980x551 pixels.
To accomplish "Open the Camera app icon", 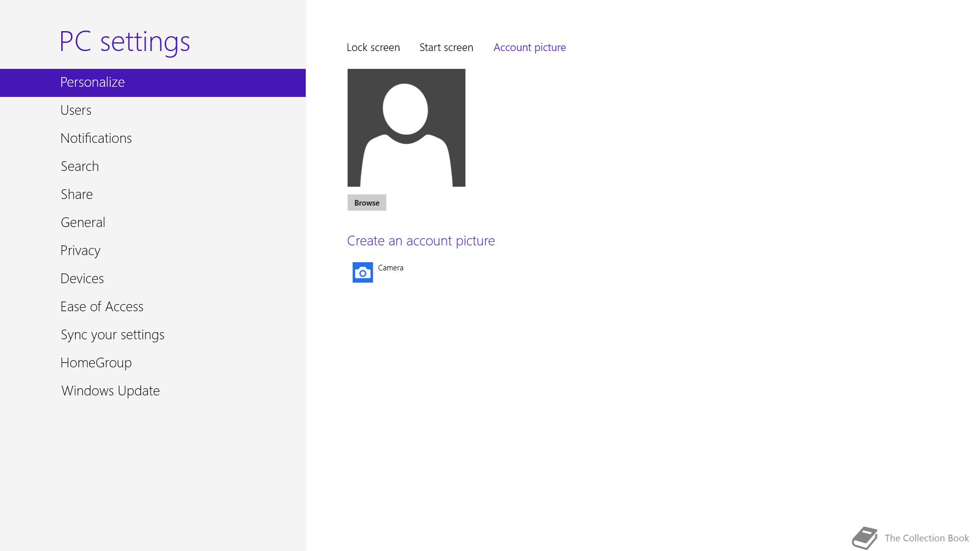I will click(x=362, y=272).
